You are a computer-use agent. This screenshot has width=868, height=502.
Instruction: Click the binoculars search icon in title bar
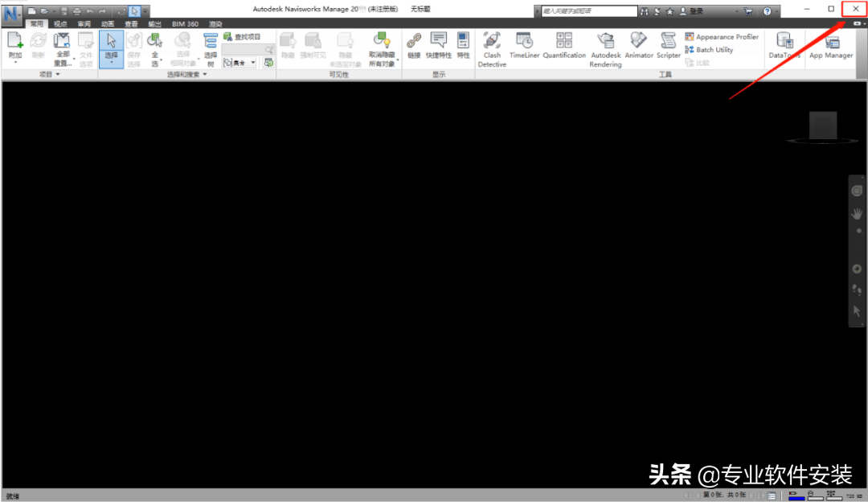[x=644, y=11]
